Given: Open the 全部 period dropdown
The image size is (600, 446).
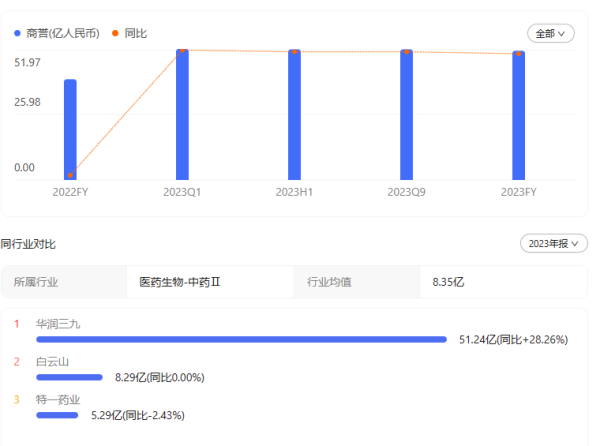Looking at the screenshot, I should tap(551, 34).
